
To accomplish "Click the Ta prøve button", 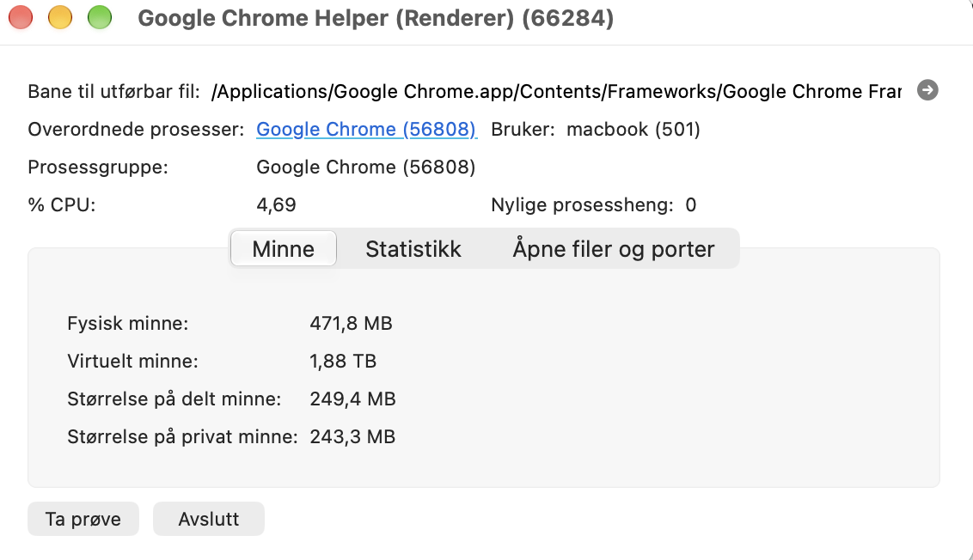I will coord(83,519).
